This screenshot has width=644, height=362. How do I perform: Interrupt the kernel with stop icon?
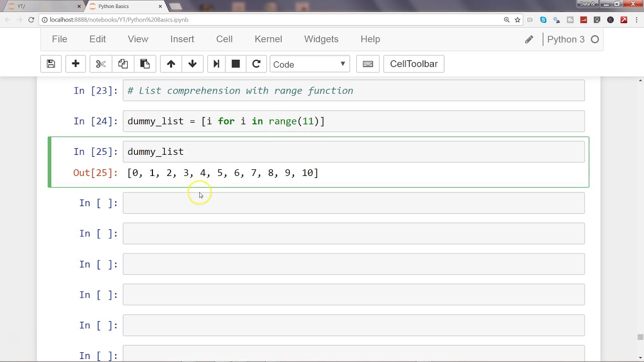click(x=235, y=64)
